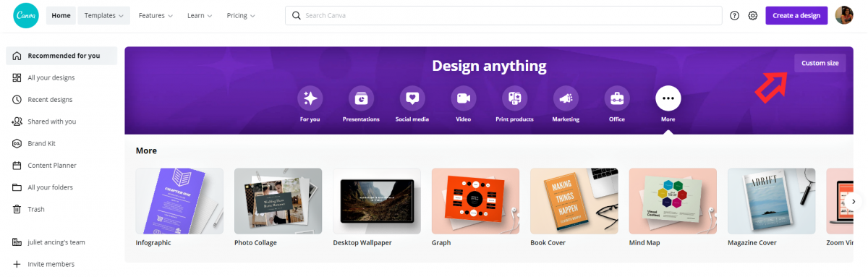
Task: Click the Create a design button
Action: coord(796,15)
